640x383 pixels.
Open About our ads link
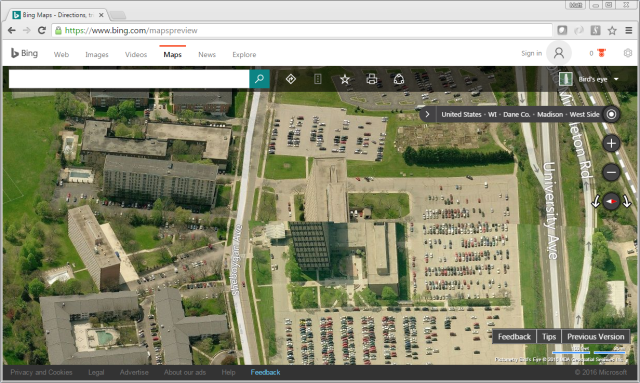click(185, 372)
